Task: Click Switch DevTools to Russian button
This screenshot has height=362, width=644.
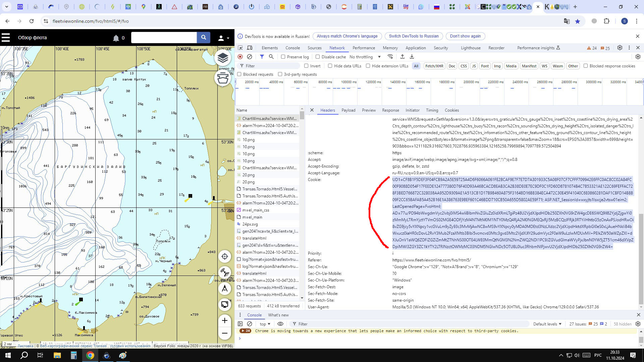Action: (414, 36)
